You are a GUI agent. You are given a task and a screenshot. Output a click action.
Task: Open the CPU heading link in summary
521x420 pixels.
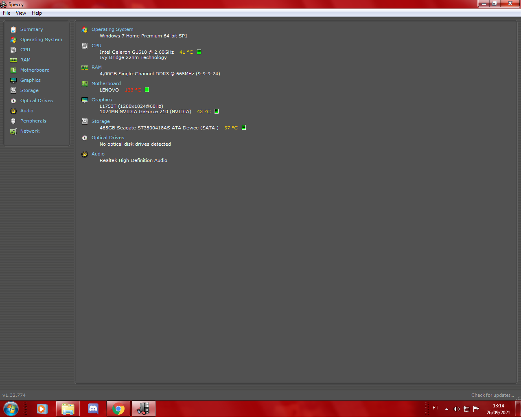(96, 46)
